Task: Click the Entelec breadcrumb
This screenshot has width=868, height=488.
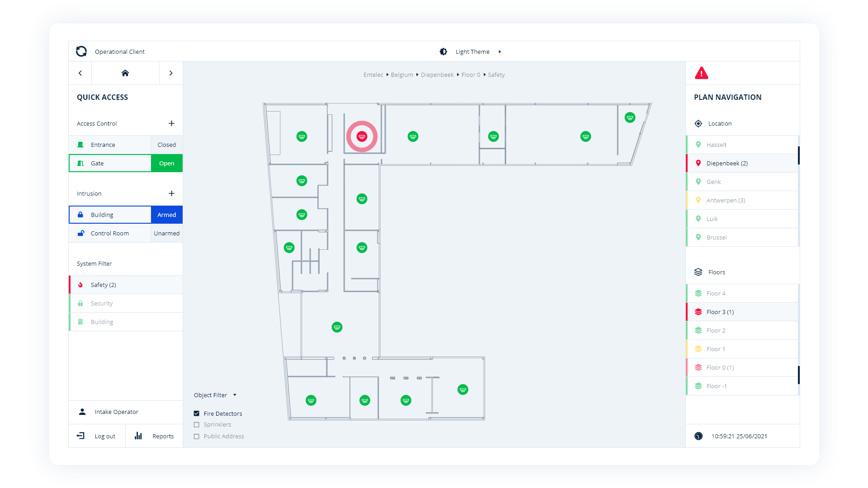Action: (373, 75)
